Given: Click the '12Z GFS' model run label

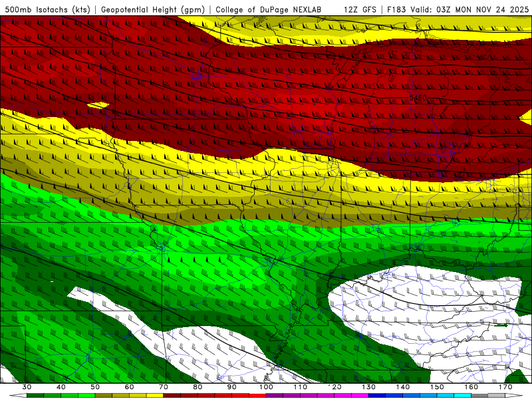Looking at the screenshot, I should (x=360, y=9).
